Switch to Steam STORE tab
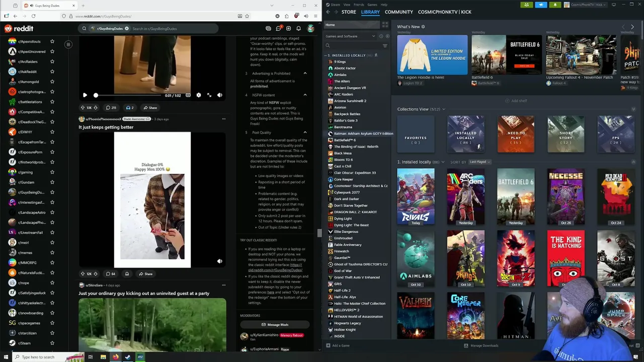Viewport: 644px width, 362px height. point(349,12)
